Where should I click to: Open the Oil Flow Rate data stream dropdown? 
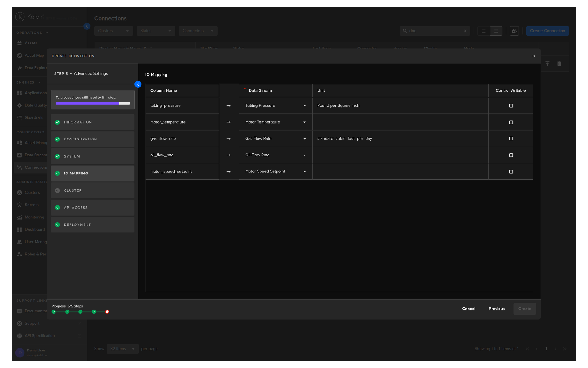tap(276, 155)
